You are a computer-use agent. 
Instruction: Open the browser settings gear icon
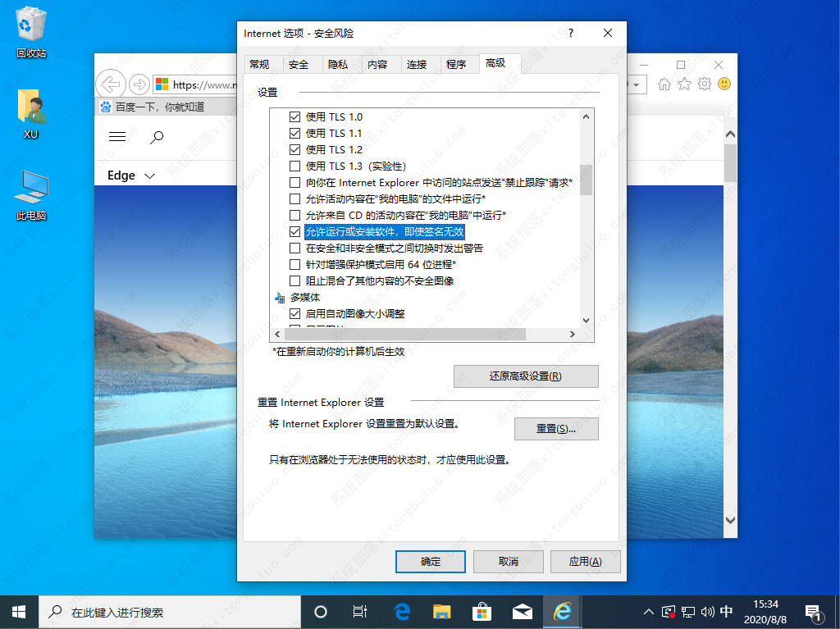tap(704, 84)
